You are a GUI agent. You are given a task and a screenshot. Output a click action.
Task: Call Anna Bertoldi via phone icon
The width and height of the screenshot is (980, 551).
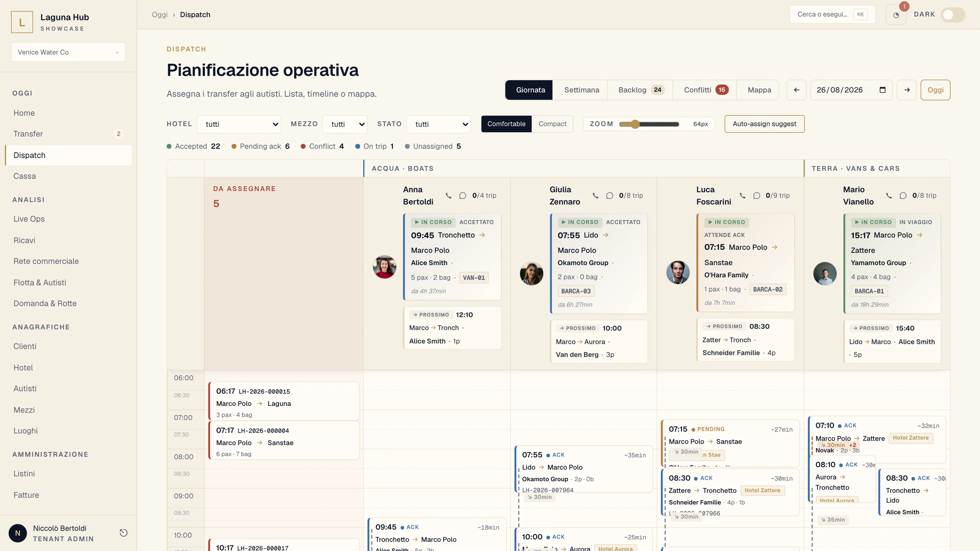tap(449, 196)
